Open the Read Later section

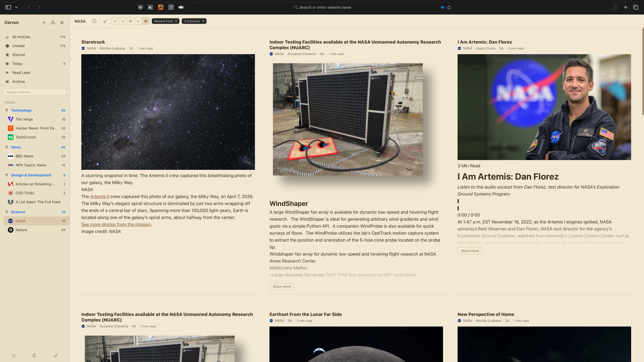(x=22, y=72)
